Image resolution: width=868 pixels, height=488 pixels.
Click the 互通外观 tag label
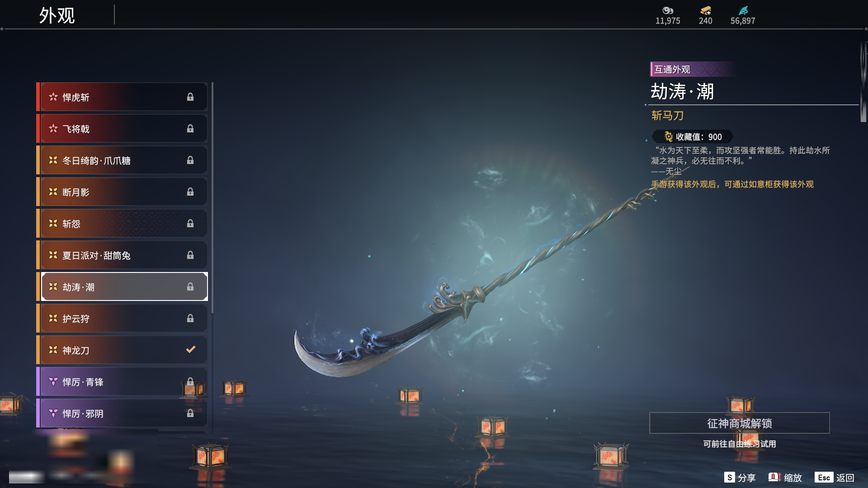[672, 69]
